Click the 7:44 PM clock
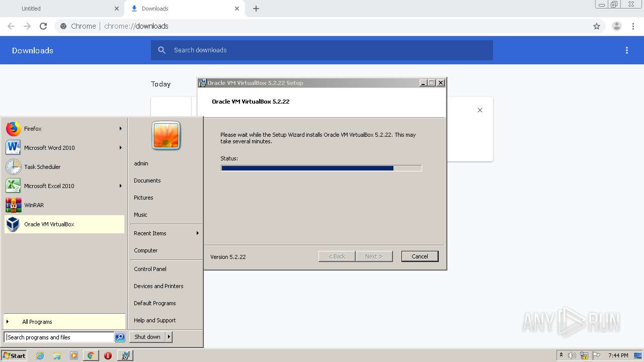 [x=618, y=355]
